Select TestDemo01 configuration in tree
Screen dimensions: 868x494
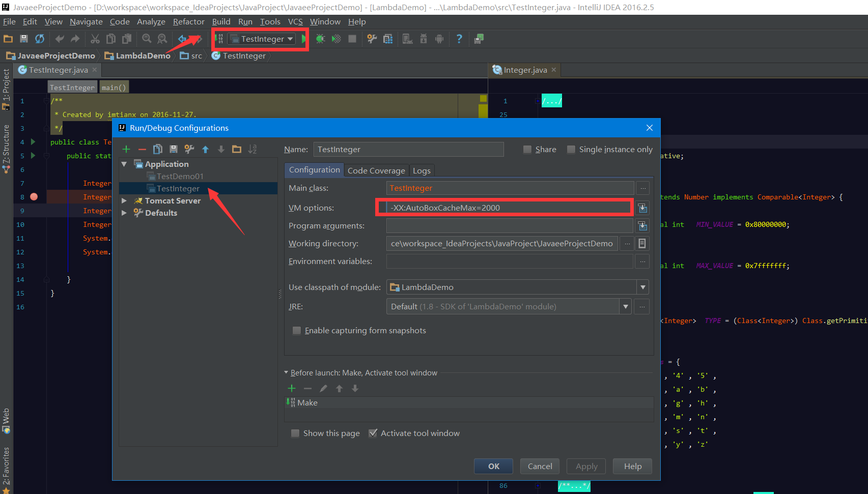[x=180, y=176]
